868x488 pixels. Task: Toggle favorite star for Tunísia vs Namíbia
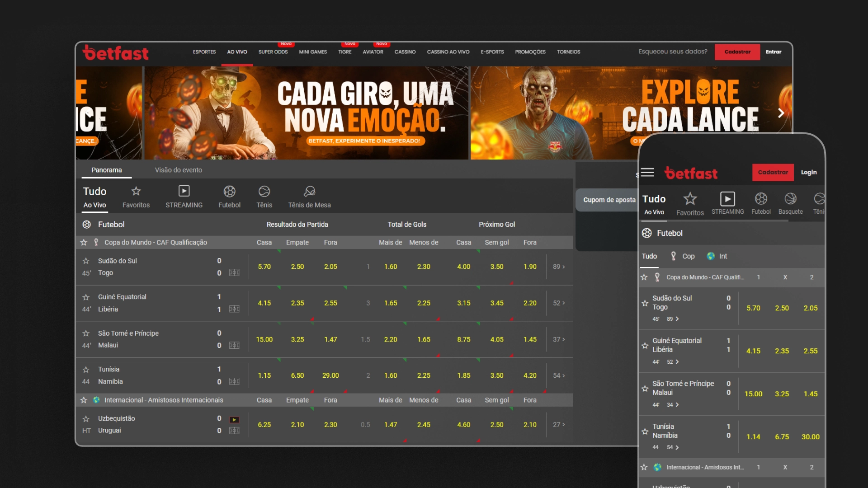(85, 369)
